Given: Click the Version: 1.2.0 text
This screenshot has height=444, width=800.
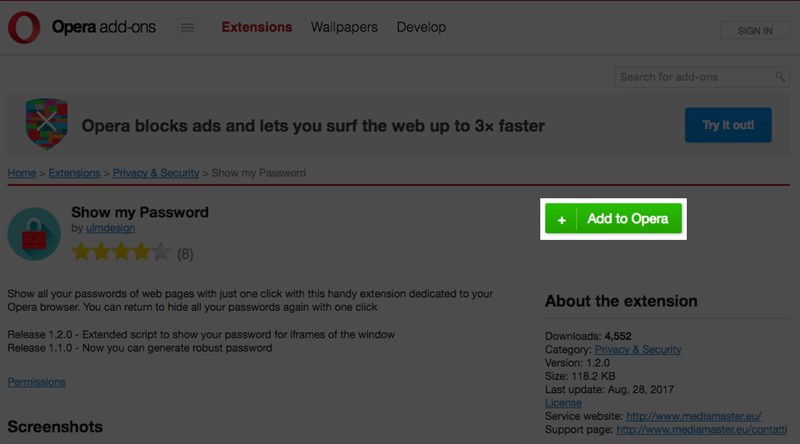Looking at the screenshot, I should click(x=578, y=363).
